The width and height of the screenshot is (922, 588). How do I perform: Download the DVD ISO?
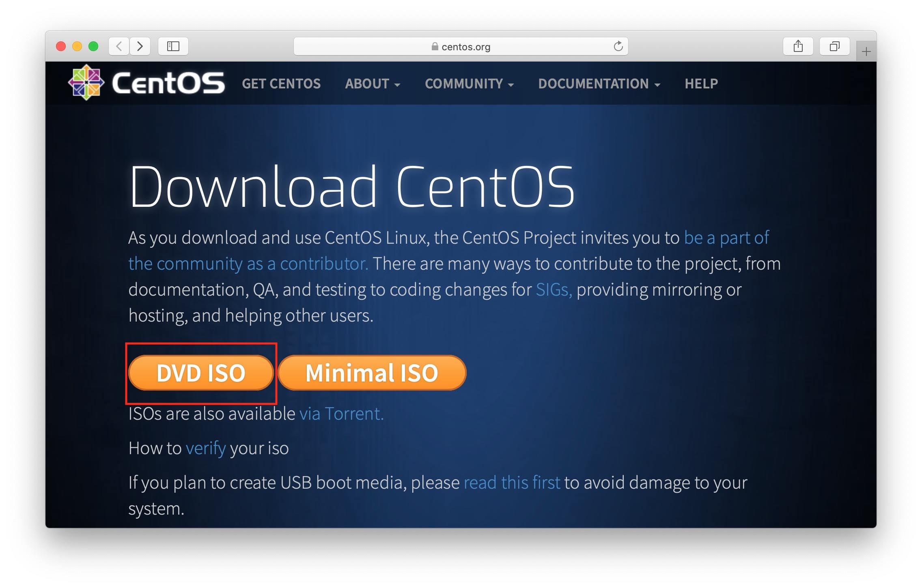[201, 373]
